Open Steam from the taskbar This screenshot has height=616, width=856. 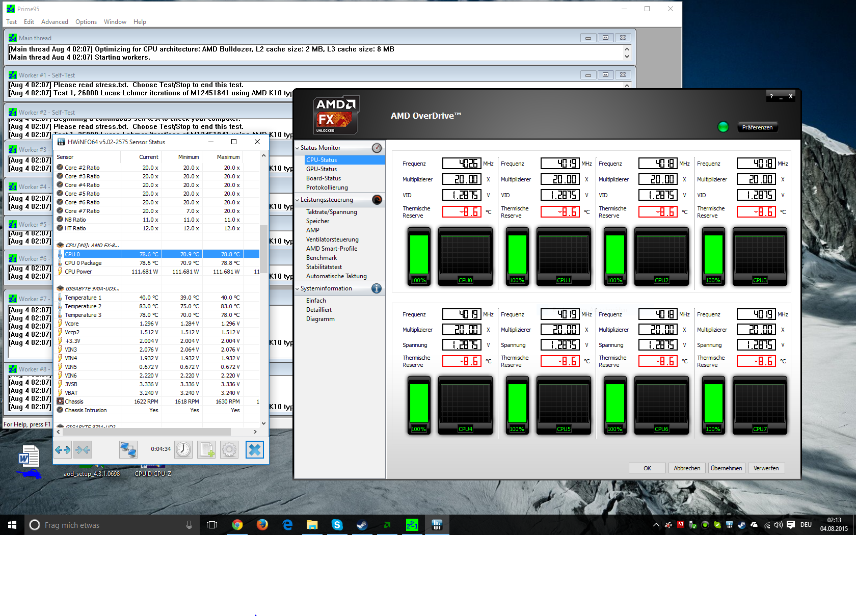362,525
